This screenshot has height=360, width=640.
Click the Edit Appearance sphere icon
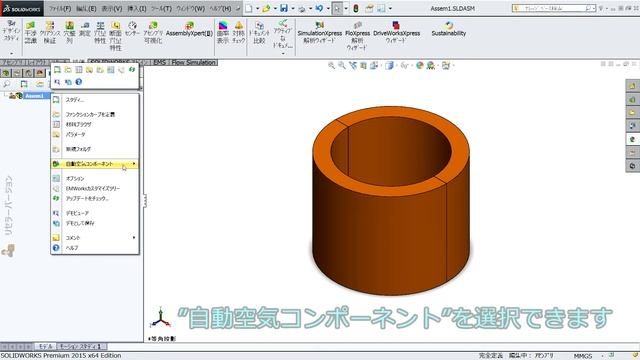pyautogui.click(x=420, y=65)
